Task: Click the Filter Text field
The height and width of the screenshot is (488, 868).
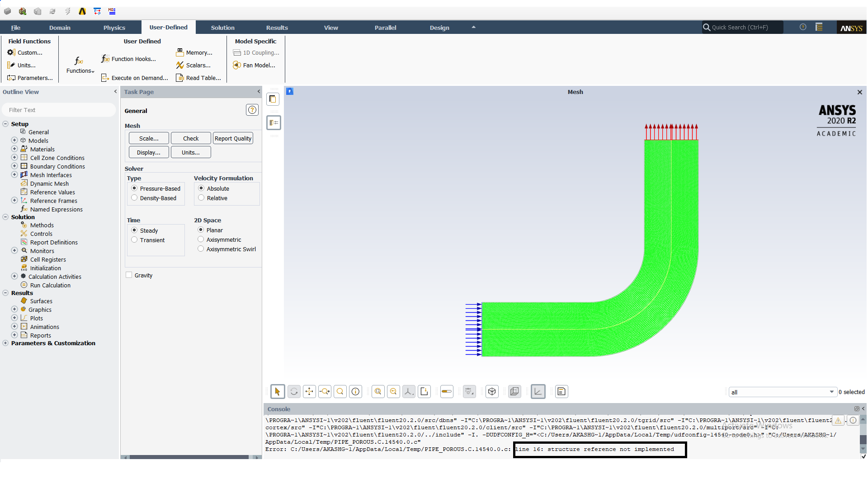Action: (x=59, y=110)
